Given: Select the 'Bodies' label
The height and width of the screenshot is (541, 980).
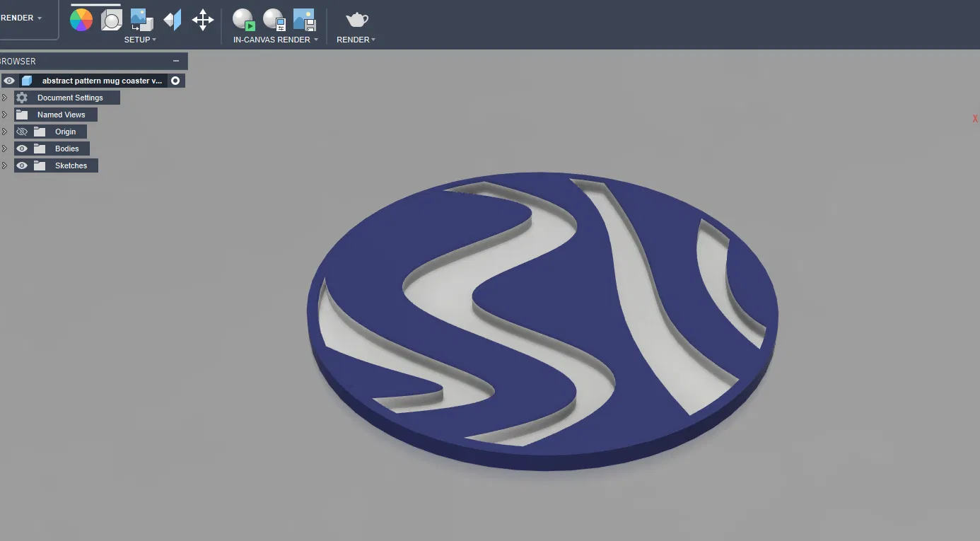Looking at the screenshot, I should pos(67,149).
